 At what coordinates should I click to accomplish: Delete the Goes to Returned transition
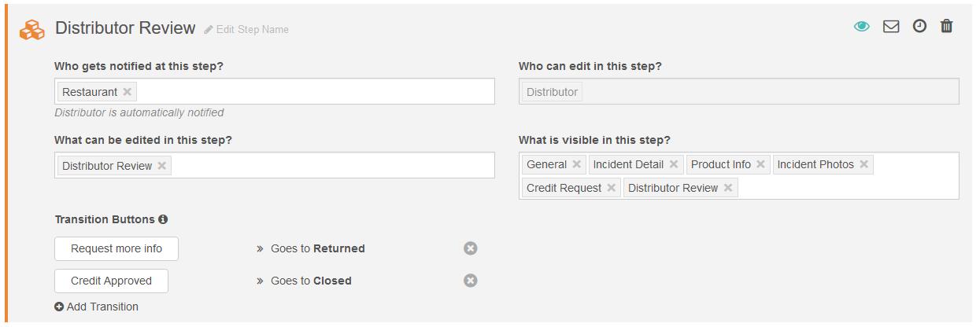pyautogui.click(x=470, y=248)
